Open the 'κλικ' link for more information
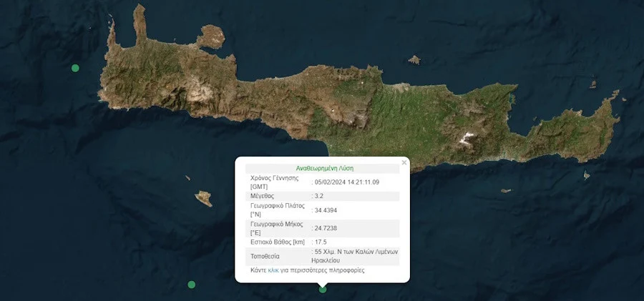The image size is (644, 301). 273,270
